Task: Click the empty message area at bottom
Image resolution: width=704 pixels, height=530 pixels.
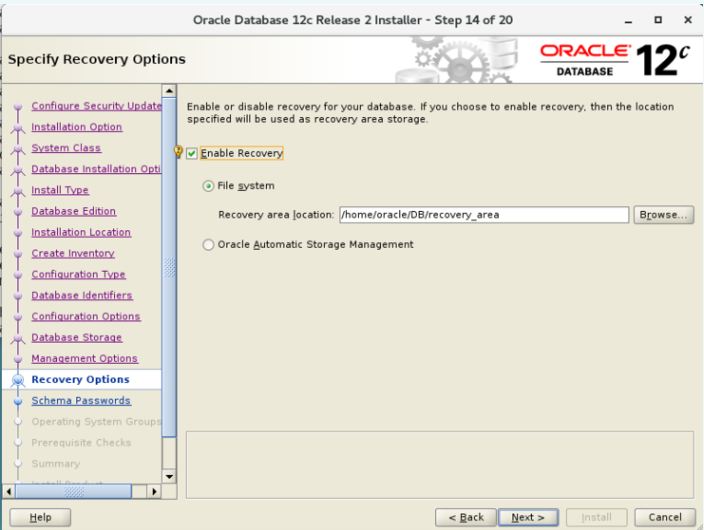Action: pyautogui.click(x=440, y=465)
